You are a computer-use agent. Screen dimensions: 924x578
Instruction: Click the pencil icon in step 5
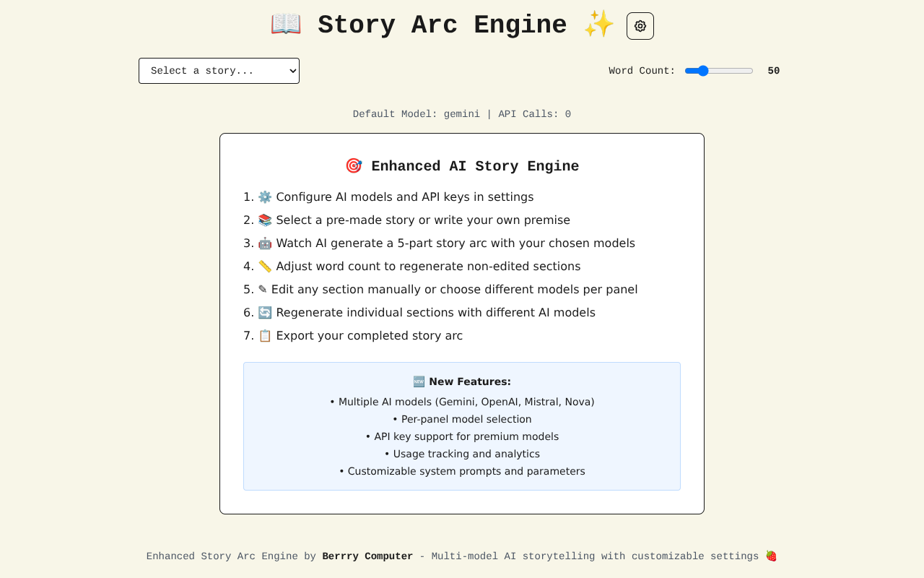click(264, 288)
